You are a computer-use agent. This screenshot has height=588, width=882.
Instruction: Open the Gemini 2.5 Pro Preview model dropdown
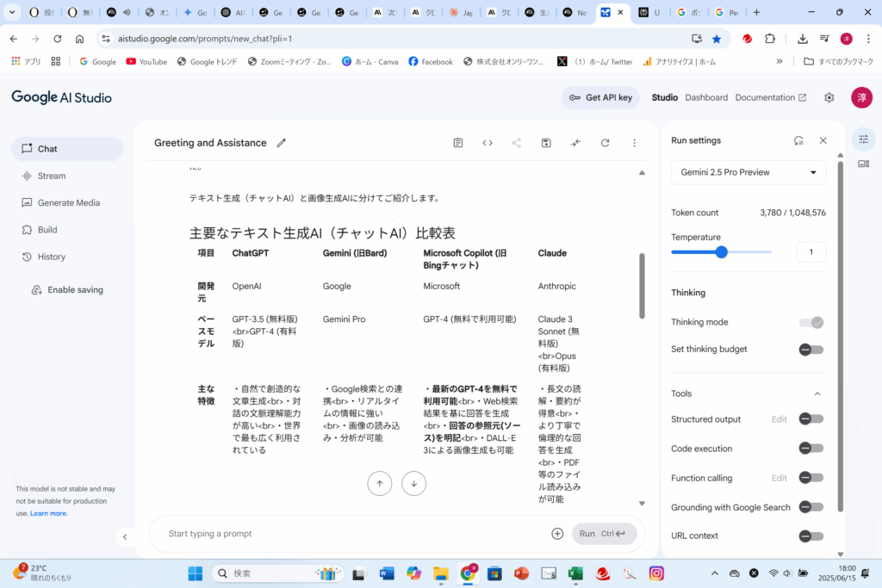tap(748, 172)
